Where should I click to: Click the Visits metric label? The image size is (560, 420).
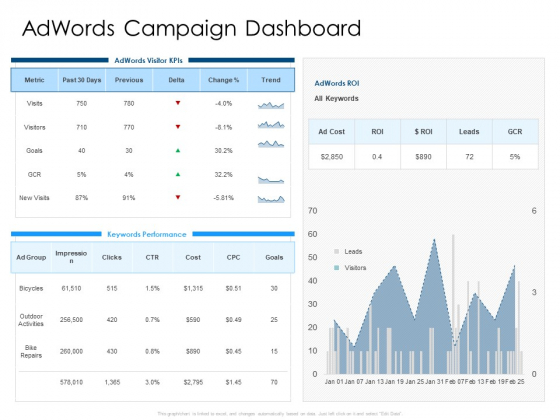pyautogui.click(x=35, y=104)
